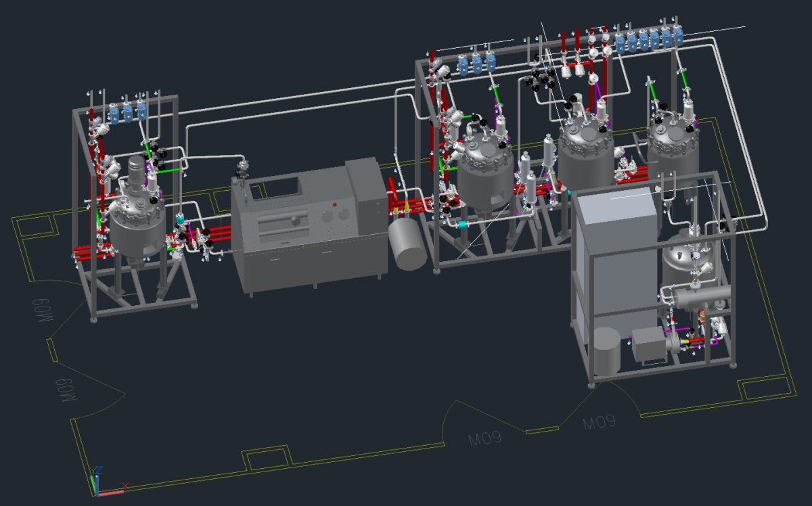This screenshot has height=506, width=812.
Task: Select the pump motor on front right skid
Action: click(x=650, y=343)
